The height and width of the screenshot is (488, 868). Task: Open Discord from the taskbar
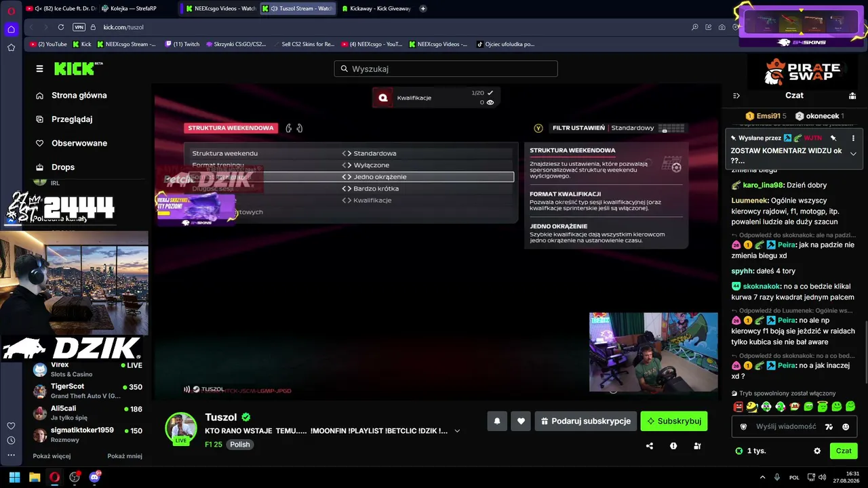coord(94,477)
